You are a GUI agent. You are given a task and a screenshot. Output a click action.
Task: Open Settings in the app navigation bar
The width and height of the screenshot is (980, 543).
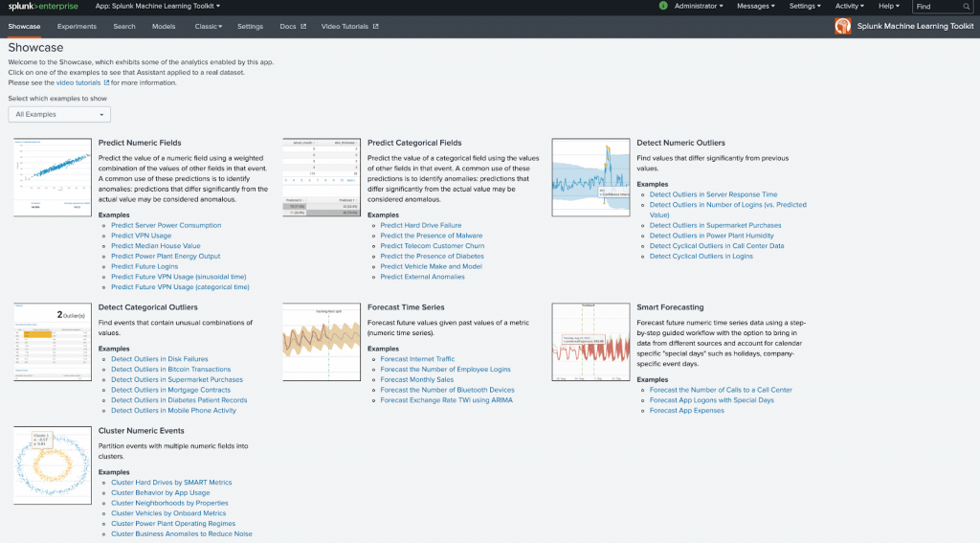pos(250,26)
